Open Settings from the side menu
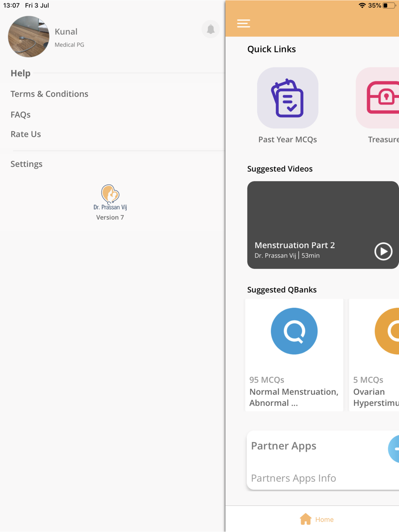 (x=26, y=164)
